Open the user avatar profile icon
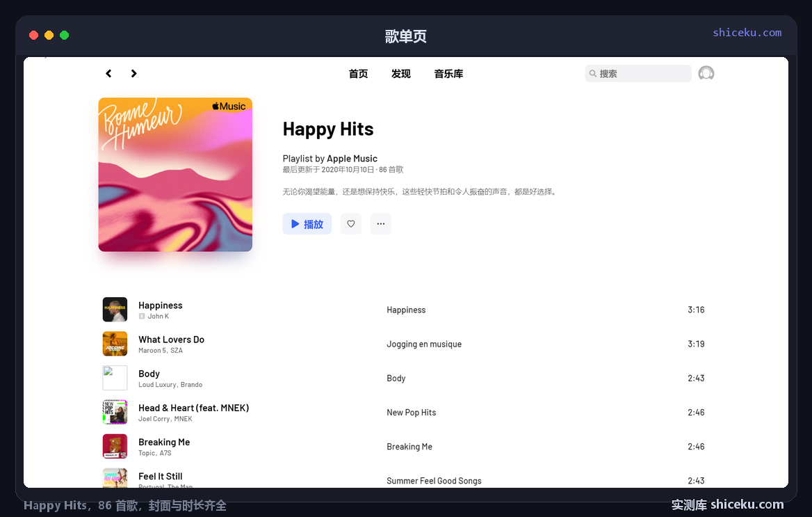The height and width of the screenshot is (517, 812). click(706, 74)
